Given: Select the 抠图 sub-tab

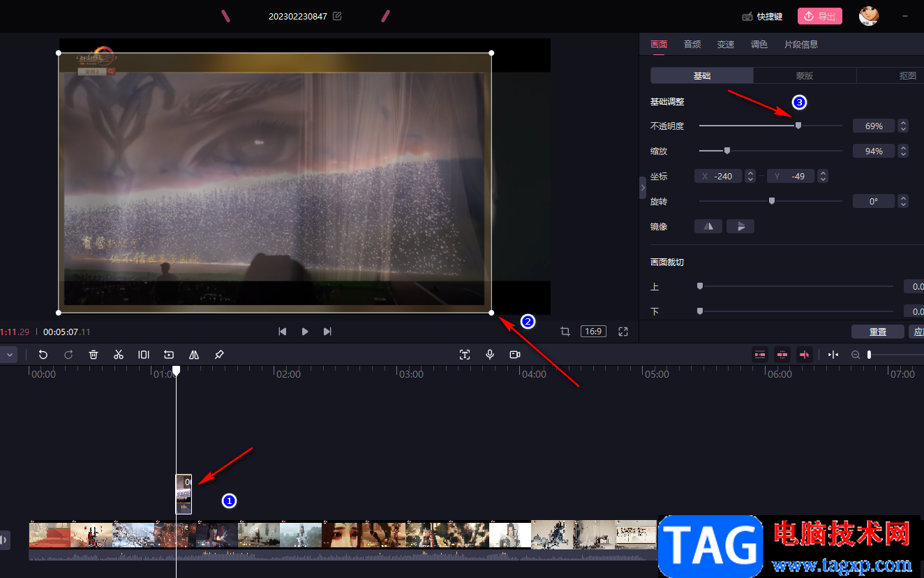Looking at the screenshot, I should pyautogui.click(x=890, y=75).
